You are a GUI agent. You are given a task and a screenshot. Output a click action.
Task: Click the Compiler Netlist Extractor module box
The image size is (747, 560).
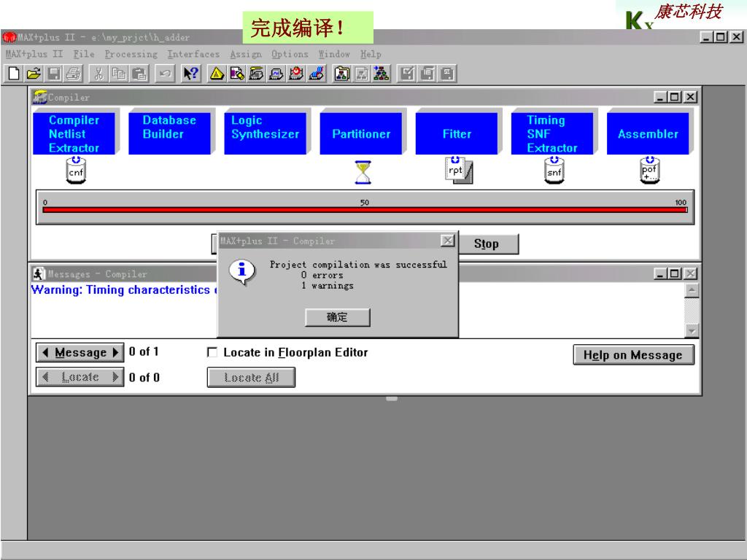pos(74,134)
